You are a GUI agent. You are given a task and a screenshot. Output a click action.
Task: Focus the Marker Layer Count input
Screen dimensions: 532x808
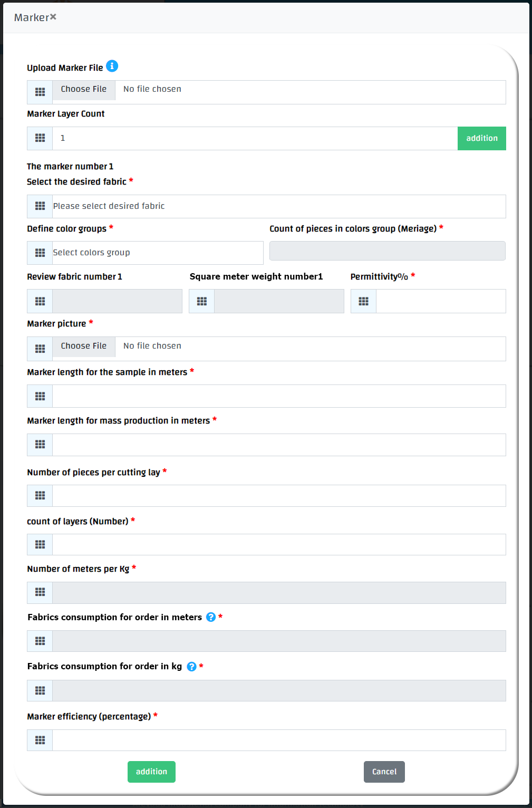(255, 138)
